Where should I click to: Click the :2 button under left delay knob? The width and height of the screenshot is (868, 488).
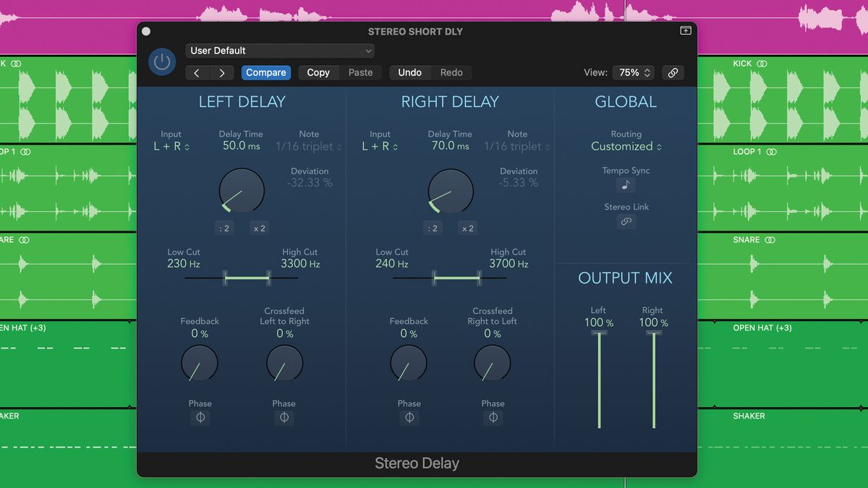(x=224, y=228)
